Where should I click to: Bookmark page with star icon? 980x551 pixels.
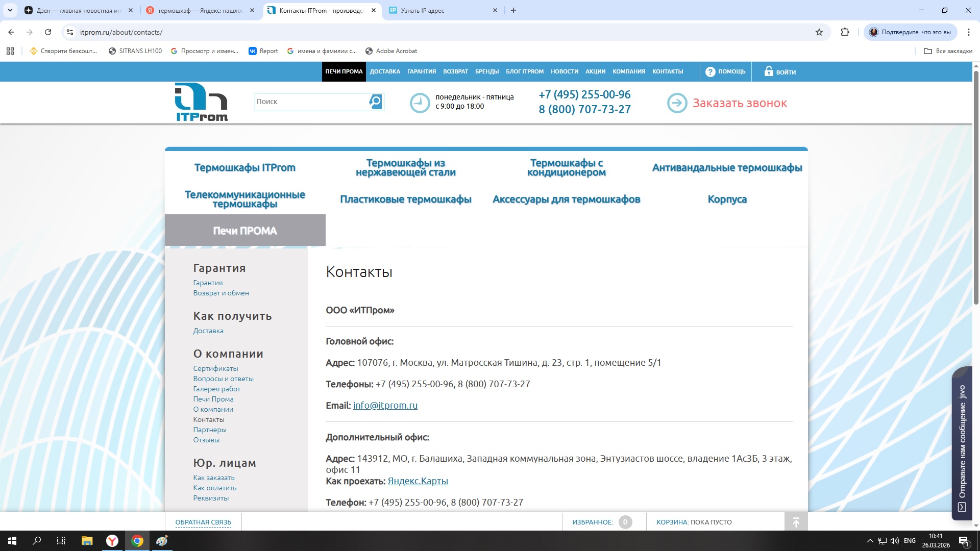pyautogui.click(x=819, y=32)
